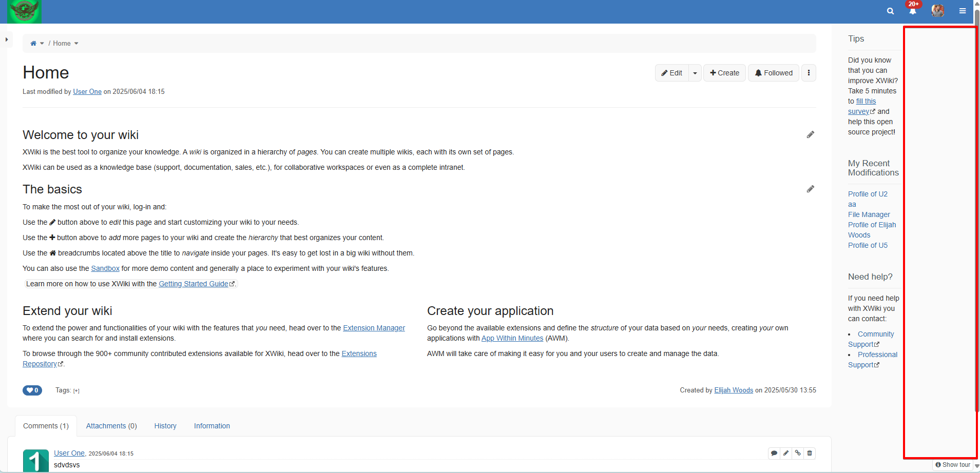Switch to the Comments (1) tab
Image resolution: width=980 pixels, height=473 pixels.
46,426
